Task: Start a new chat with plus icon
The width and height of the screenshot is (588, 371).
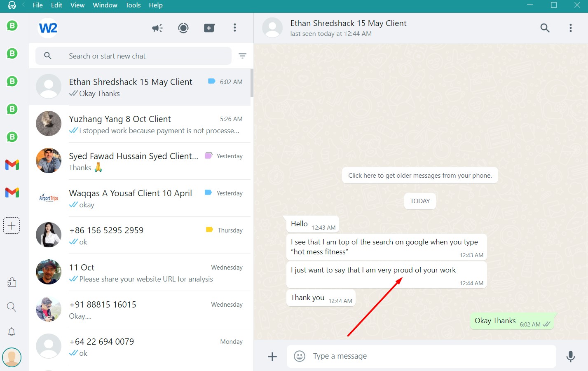Action: tap(209, 28)
